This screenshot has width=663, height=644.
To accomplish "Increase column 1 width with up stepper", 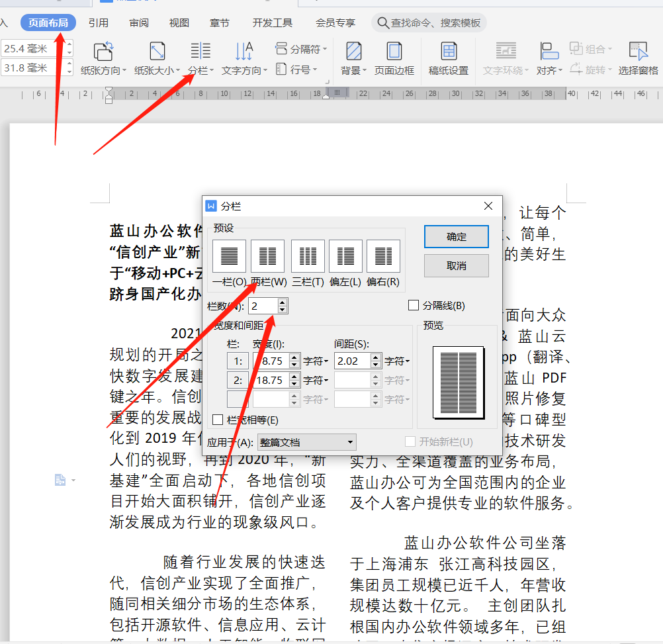I will click(294, 357).
